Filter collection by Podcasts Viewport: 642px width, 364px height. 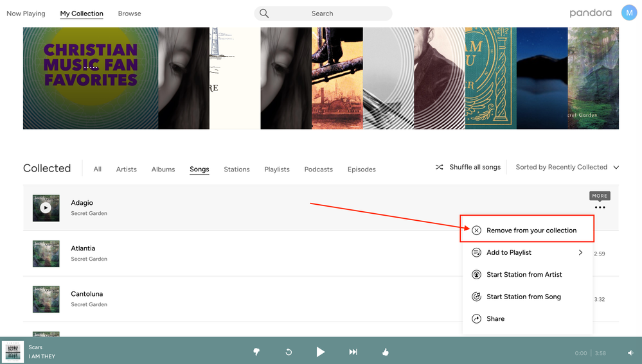(x=319, y=169)
